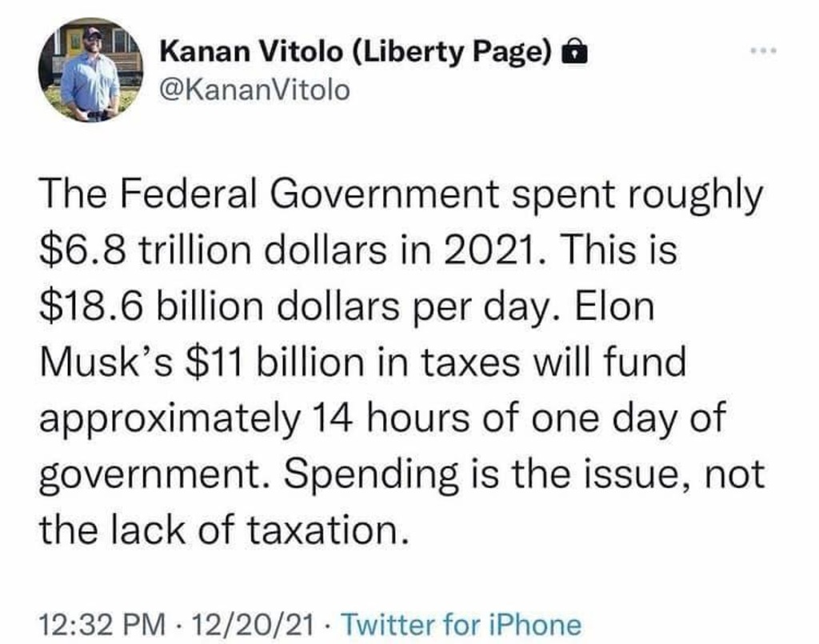Click the padlock protected-account icon
The image size is (819, 644).
pyautogui.click(x=571, y=54)
